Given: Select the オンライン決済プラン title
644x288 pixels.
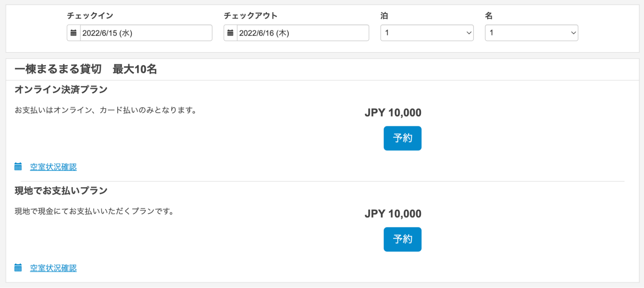Looking at the screenshot, I should coord(61,89).
